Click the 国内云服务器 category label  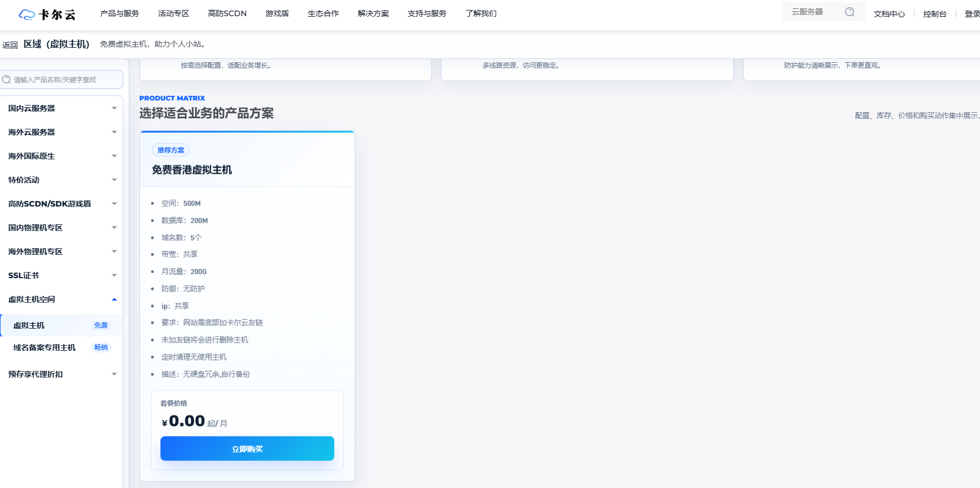click(32, 108)
